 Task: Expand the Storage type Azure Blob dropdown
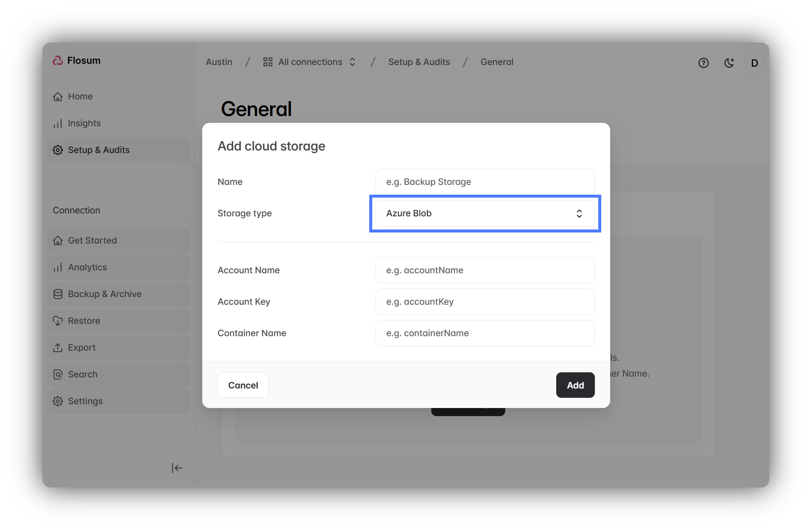[x=484, y=213]
